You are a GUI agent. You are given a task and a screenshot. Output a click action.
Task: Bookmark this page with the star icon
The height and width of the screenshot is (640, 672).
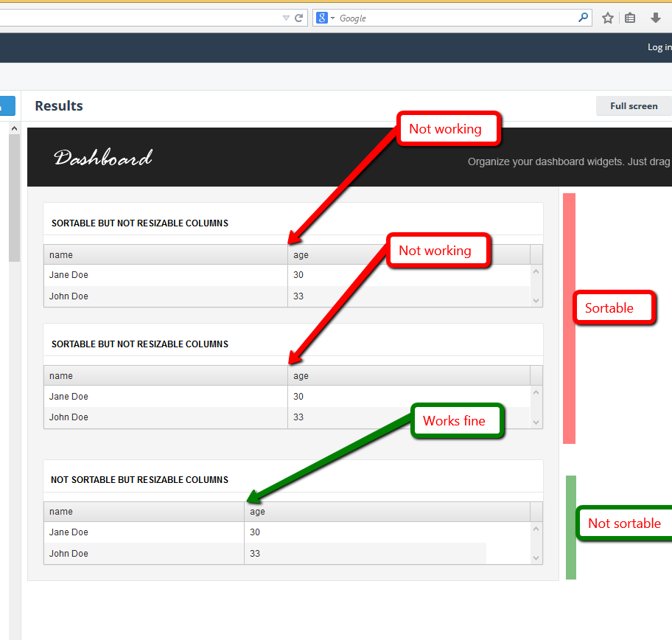click(x=607, y=18)
